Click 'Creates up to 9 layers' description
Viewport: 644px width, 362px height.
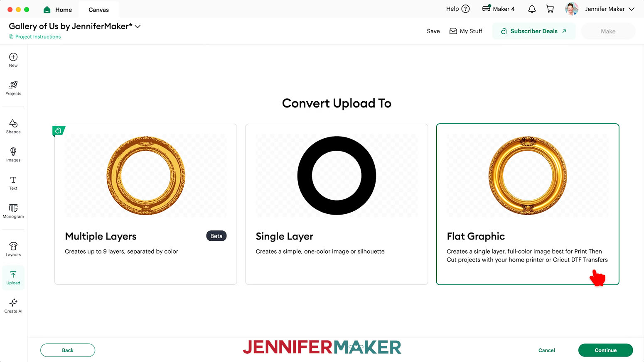click(121, 251)
